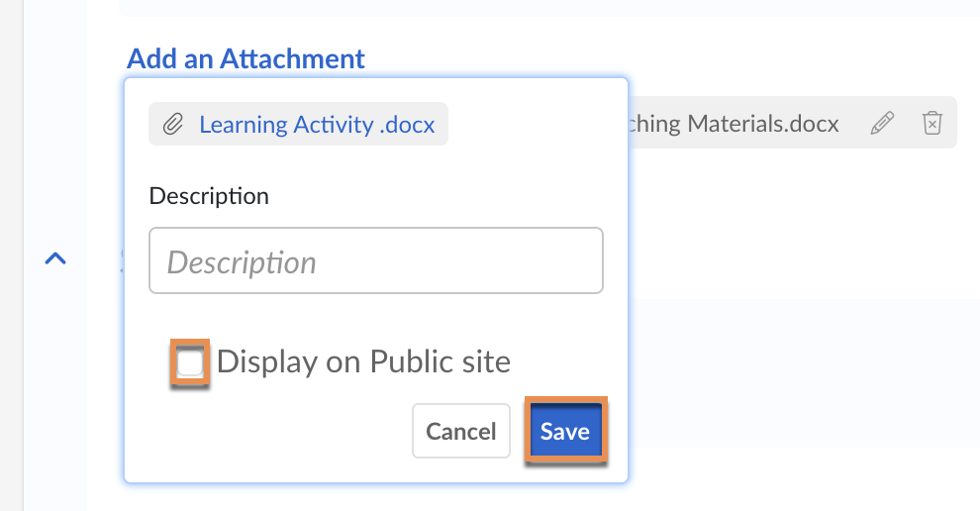Enable the Display on Public site checkbox

point(190,362)
